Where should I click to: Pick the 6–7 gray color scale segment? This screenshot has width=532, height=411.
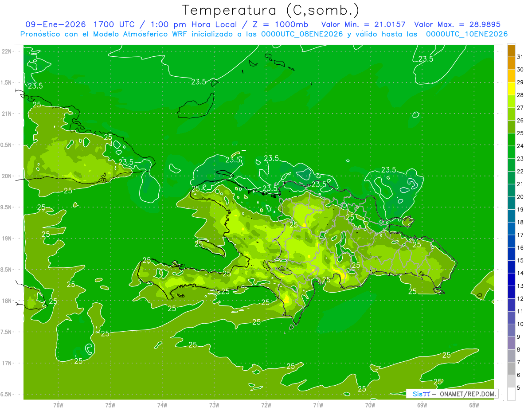(511, 369)
